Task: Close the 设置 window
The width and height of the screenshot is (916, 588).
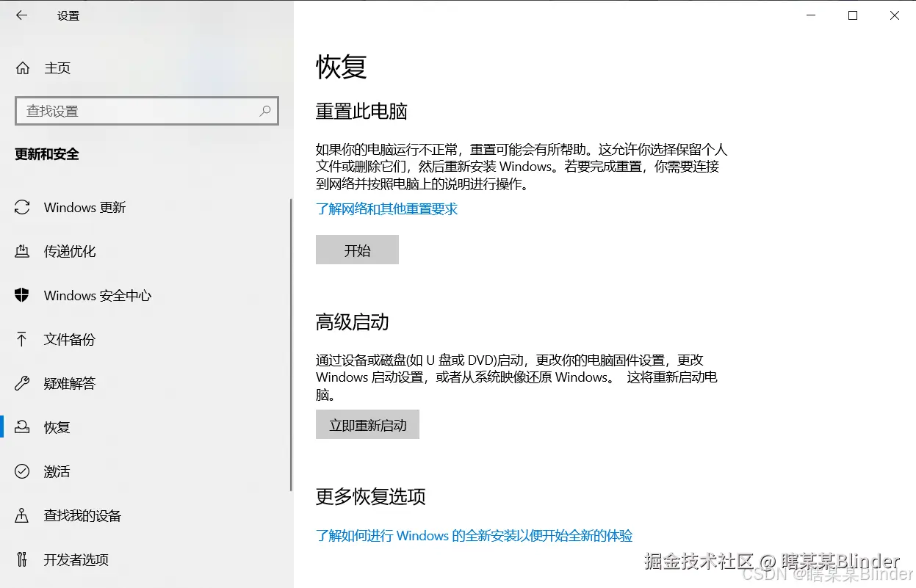Action: pos(895,15)
